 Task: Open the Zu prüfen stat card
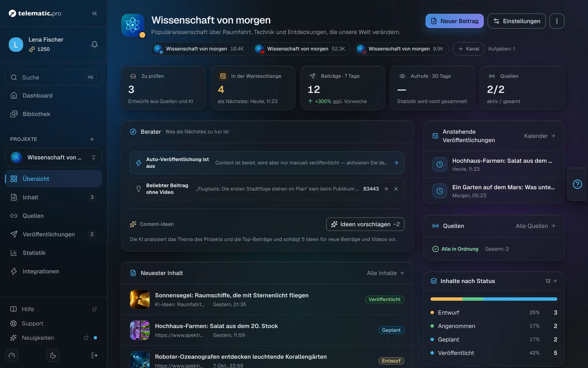click(163, 88)
